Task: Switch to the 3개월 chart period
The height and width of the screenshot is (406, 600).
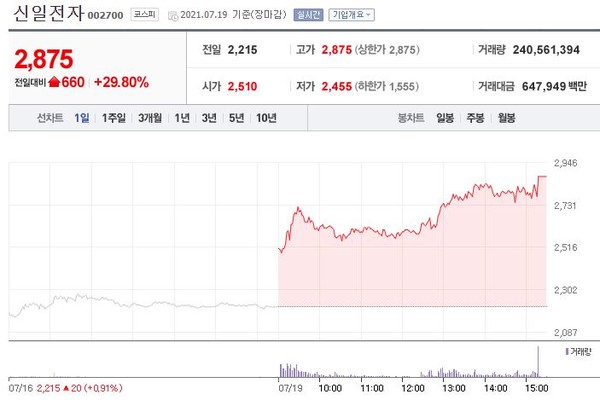Action: [151, 118]
